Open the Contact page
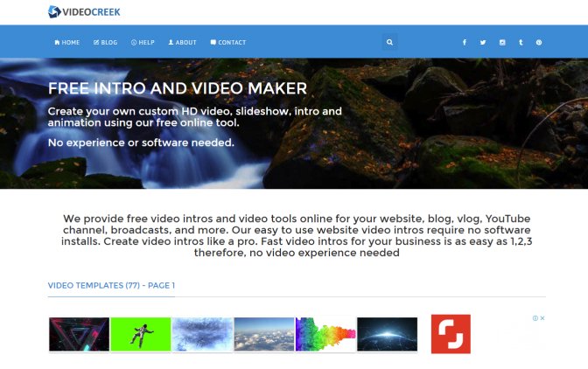 (228, 42)
